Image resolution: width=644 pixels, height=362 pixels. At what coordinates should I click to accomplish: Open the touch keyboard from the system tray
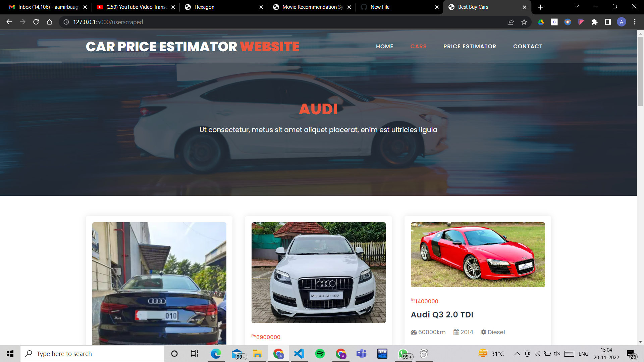tap(569, 354)
